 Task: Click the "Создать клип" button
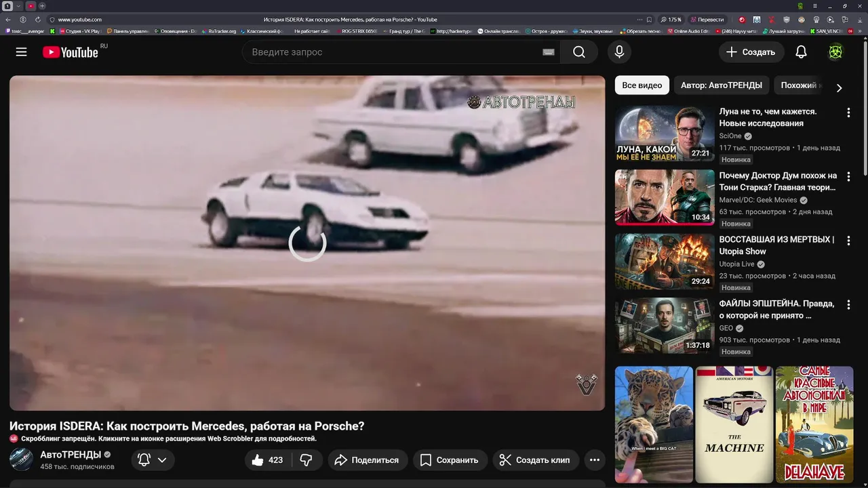(x=536, y=460)
